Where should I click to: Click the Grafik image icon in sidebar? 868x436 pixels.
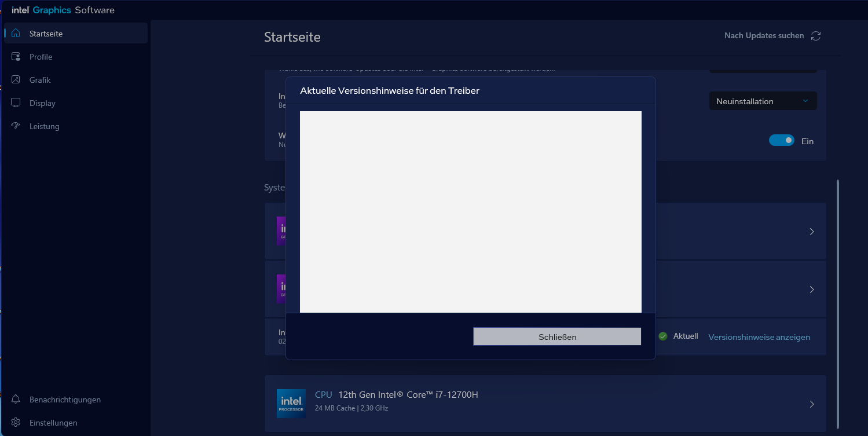(x=16, y=80)
